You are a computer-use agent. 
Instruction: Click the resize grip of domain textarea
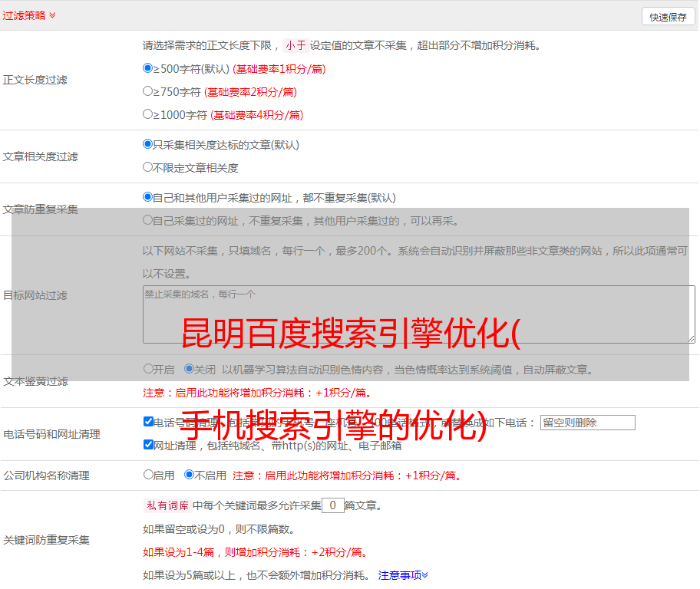[x=691, y=339]
